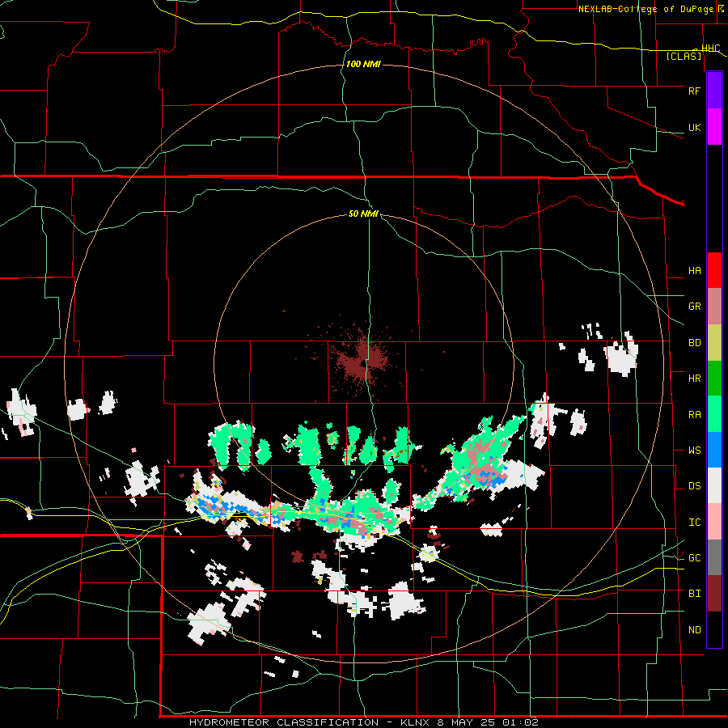Click the IC pink legend swatch

(x=714, y=522)
